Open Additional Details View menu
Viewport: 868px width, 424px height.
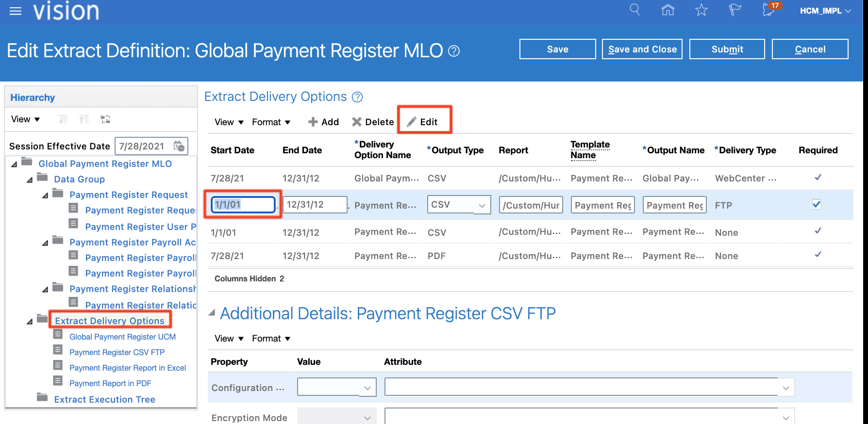229,339
